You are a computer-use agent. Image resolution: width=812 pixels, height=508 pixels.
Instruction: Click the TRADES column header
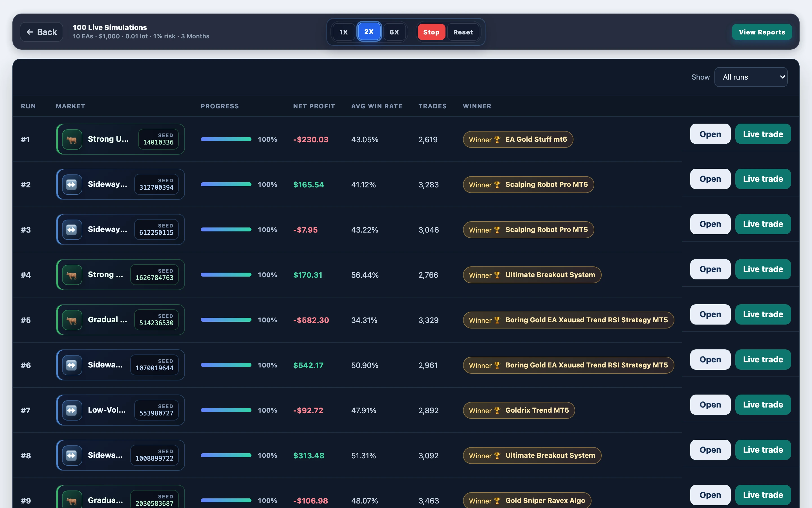click(432, 106)
